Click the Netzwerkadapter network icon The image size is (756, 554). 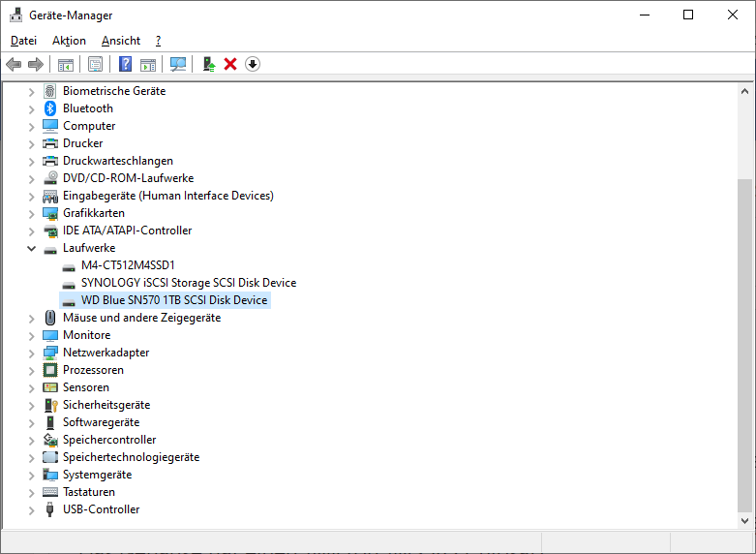[50, 353]
